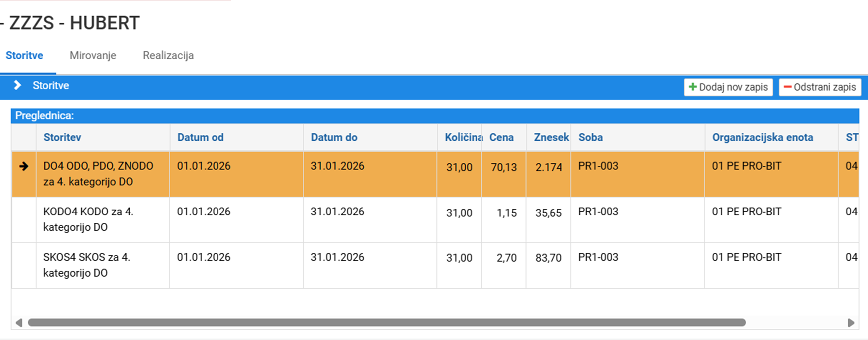Select the Storitve tab

pyautogui.click(x=24, y=55)
